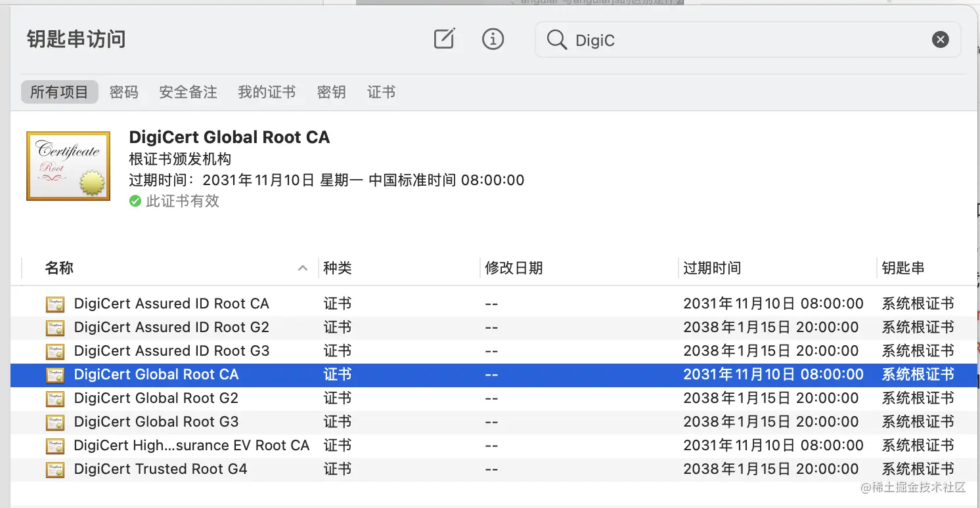The image size is (980, 508).
Task: Toggle sort order on the 名称 column
Action: click(58, 268)
